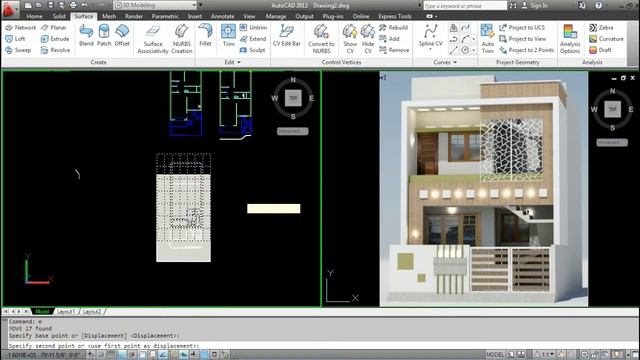Run Zebra surface analysis

pos(601,27)
